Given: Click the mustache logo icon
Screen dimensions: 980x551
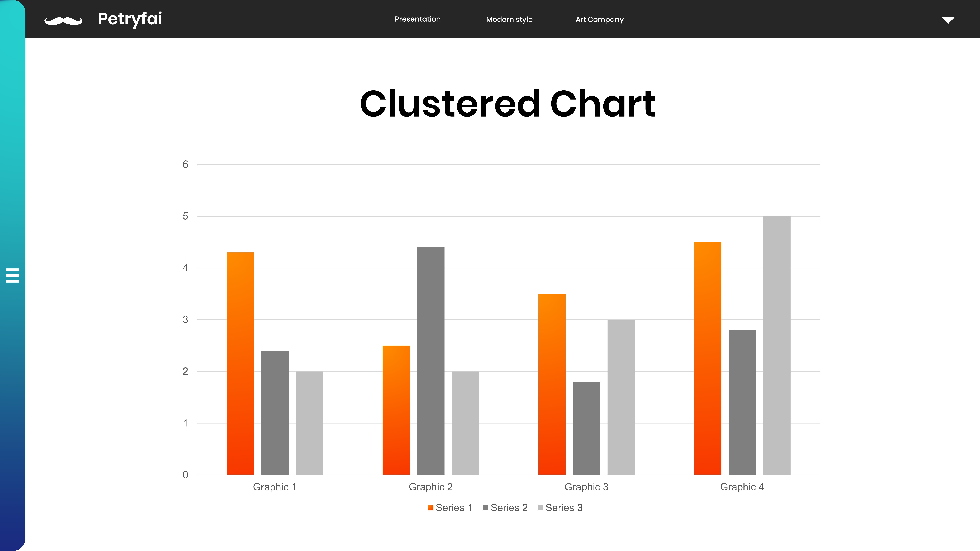Looking at the screenshot, I should pos(63,21).
